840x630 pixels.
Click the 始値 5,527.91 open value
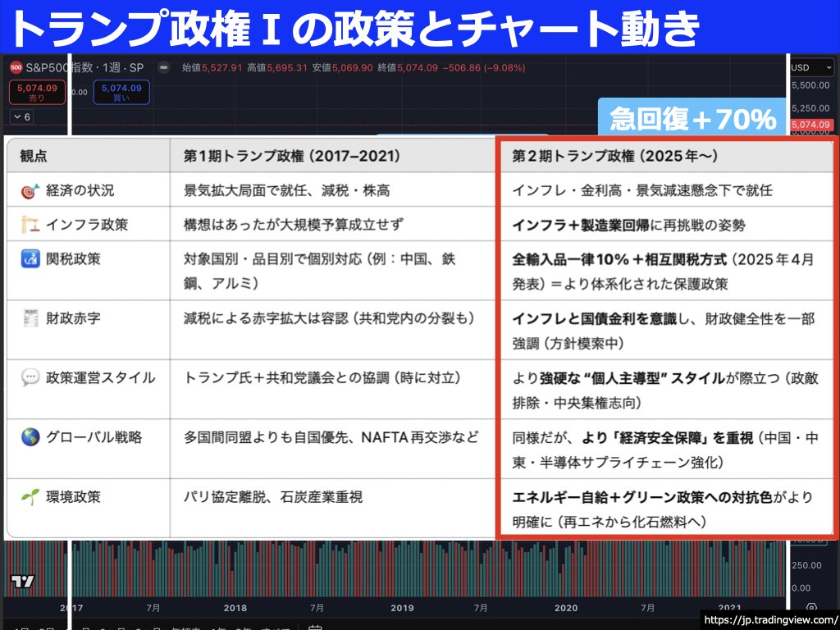[212, 68]
